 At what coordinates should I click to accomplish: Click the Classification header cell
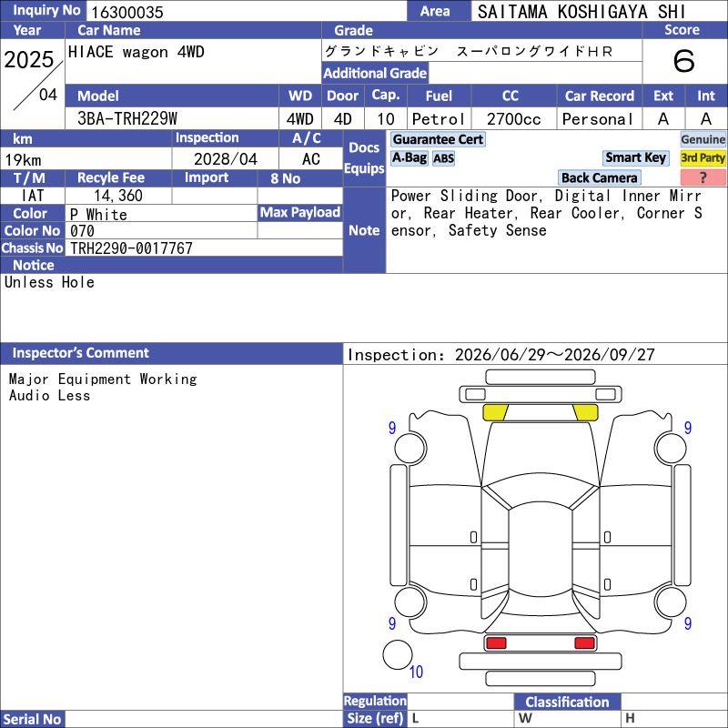tap(567, 702)
